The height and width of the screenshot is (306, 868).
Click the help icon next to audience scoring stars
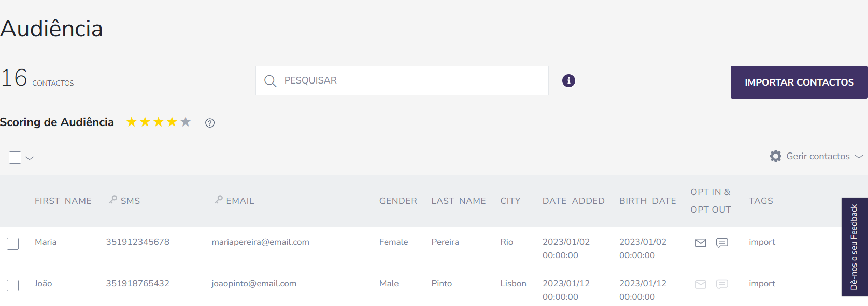(x=210, y=123)
